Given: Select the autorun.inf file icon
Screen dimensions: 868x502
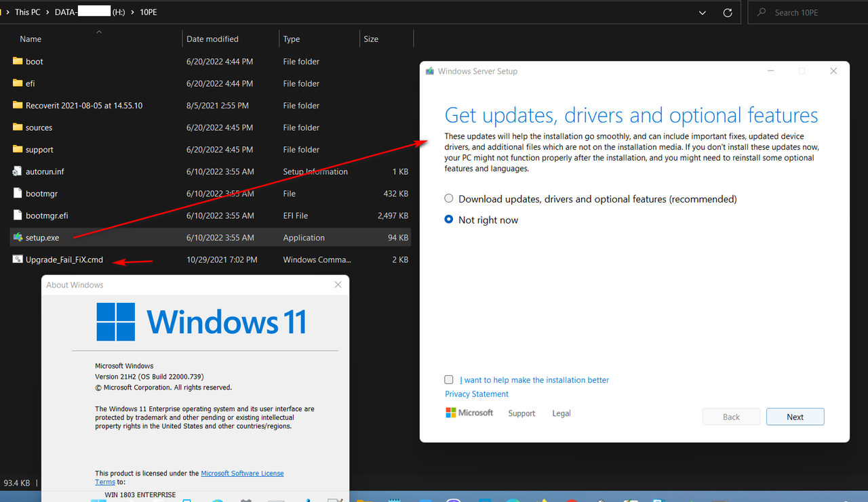Looking at the screenshot, I should 18,171.
